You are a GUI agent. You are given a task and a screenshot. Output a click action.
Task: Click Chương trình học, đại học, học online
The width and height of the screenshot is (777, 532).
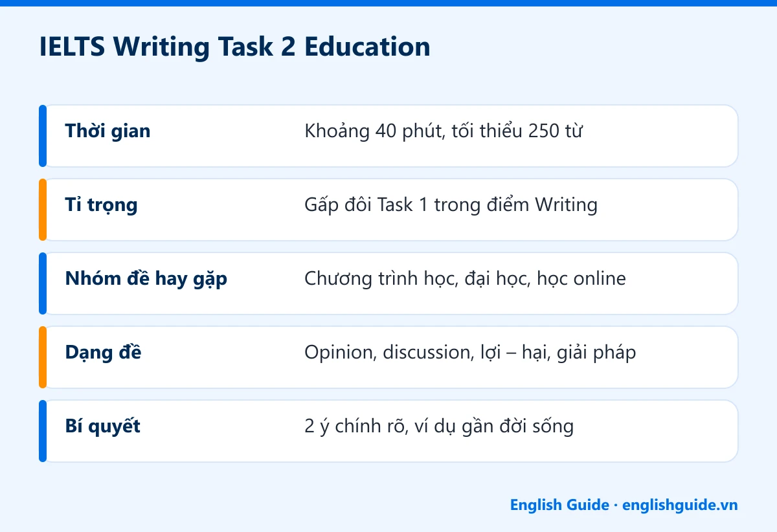coord(465,279)
